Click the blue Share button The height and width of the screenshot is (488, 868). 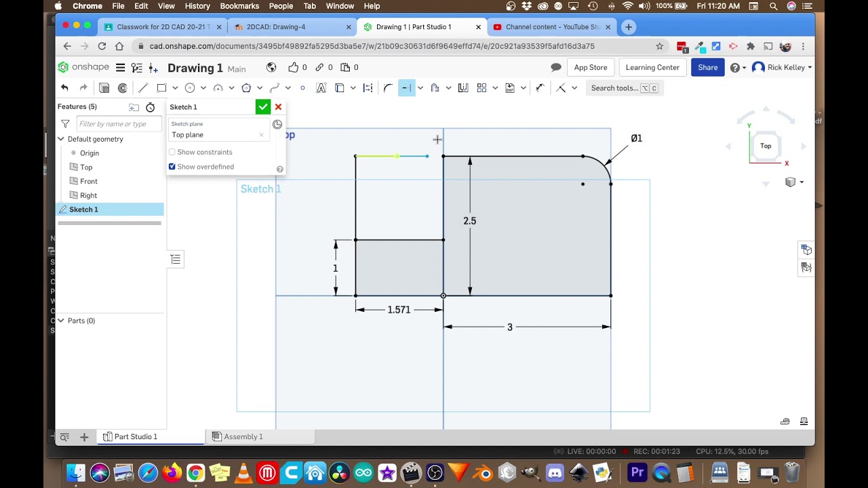[707, 67]
